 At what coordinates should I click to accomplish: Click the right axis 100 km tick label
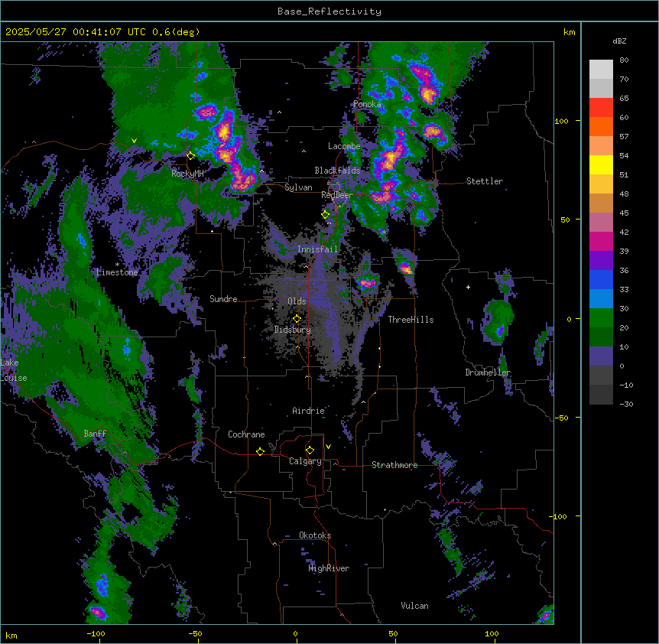tap(561, 121)
